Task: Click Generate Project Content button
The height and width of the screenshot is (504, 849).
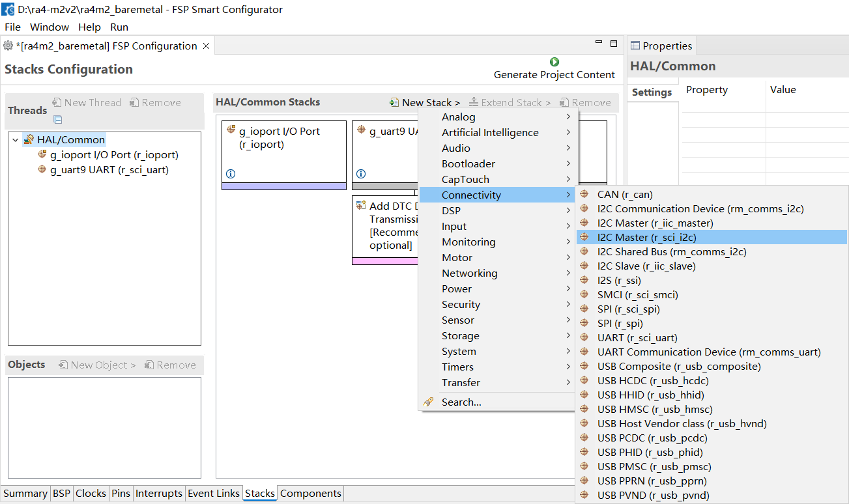Action: click(x=554, y=68)
